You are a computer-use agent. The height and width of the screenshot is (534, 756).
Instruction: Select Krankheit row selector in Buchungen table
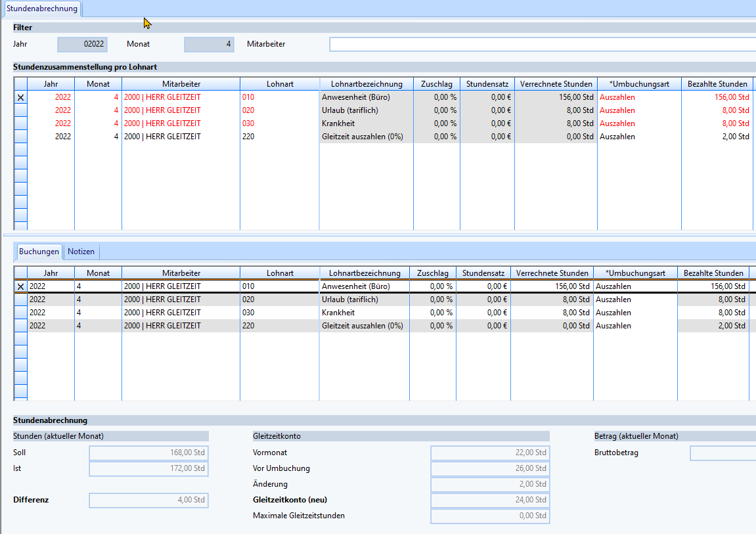click(x=20, y=313)
